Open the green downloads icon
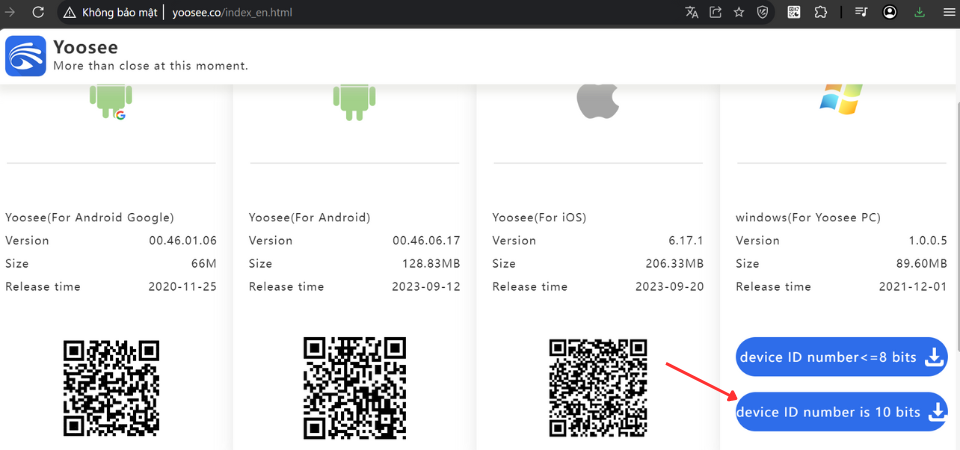The width and height of the screenshot is (960, 450). [x=919, y=12]
